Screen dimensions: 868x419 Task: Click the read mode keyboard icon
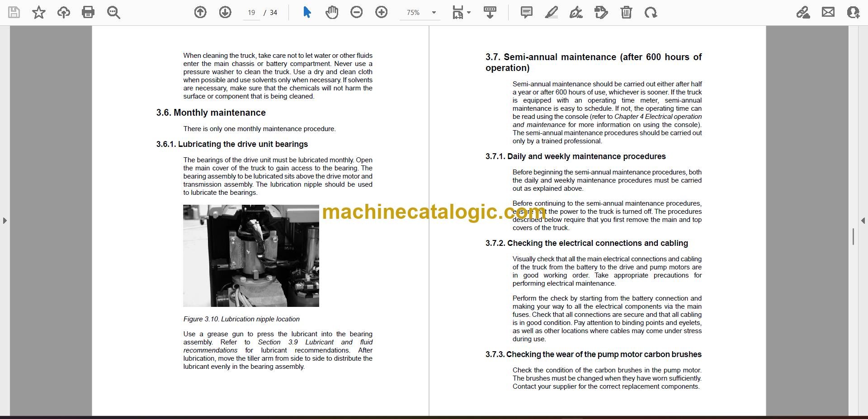(x=490, y=12)
